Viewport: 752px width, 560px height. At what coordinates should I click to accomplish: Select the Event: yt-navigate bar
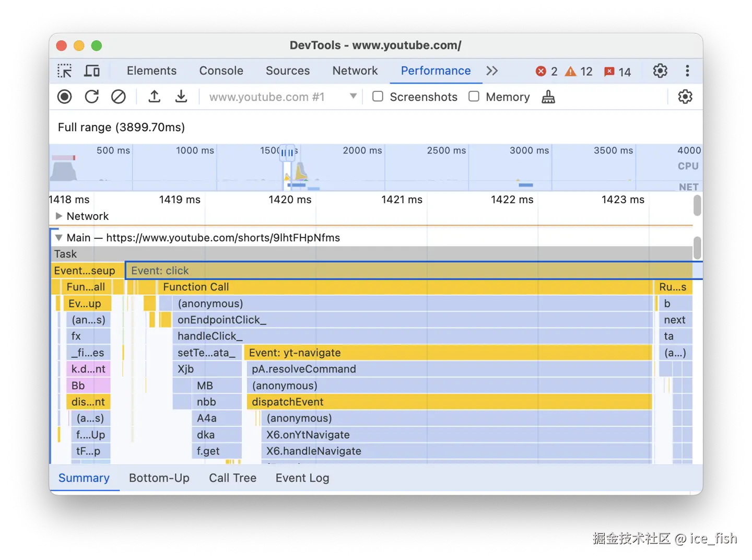click(448, 353)
